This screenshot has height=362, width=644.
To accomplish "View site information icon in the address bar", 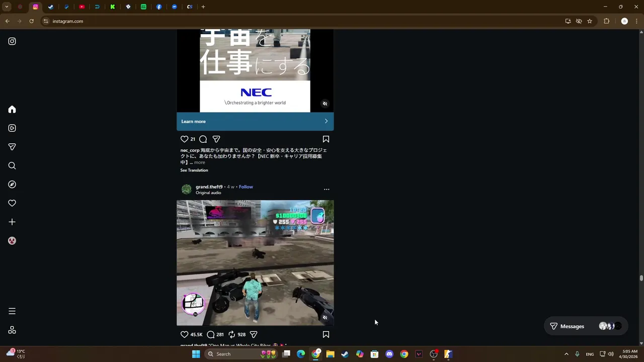I will click(46, 21).
